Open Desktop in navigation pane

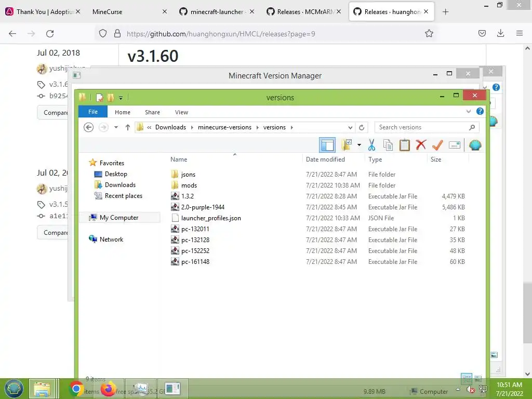click(116, 174)
